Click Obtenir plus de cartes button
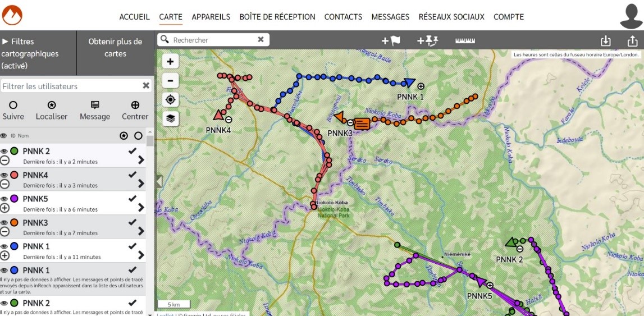The height and width of the screenshot is (316, 644). pos(115,48)
